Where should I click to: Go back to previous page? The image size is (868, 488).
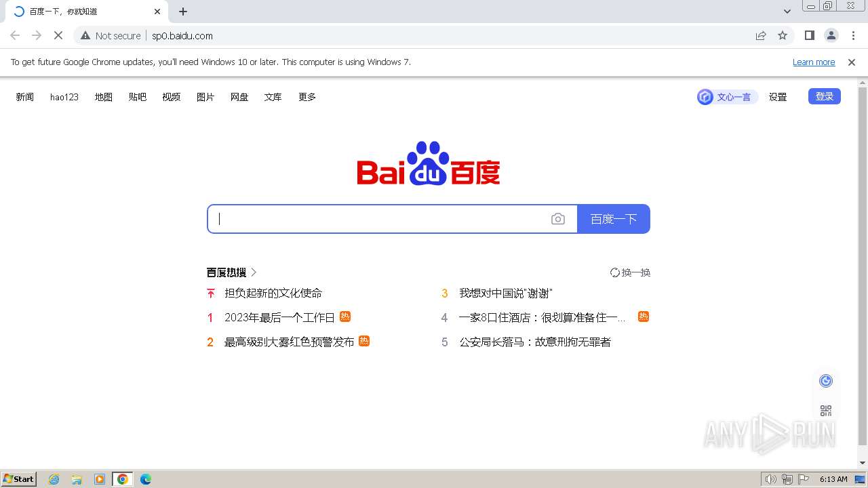(15, 35)
